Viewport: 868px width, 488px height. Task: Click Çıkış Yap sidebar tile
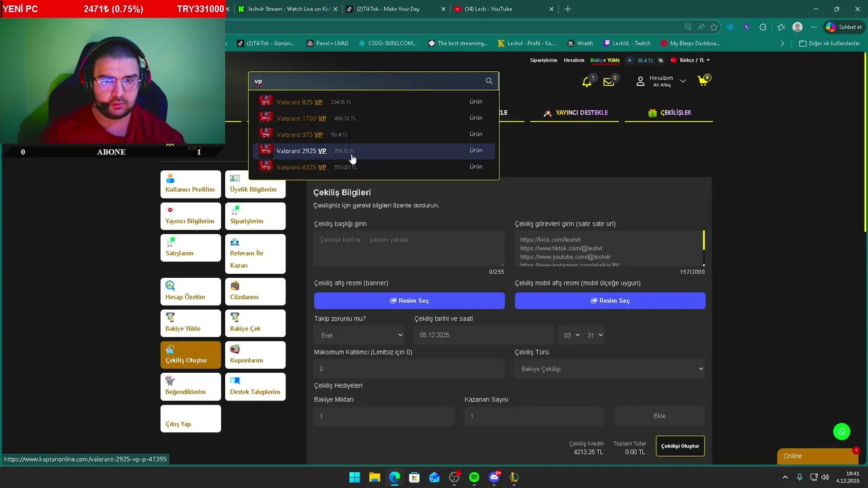(191, 419)
